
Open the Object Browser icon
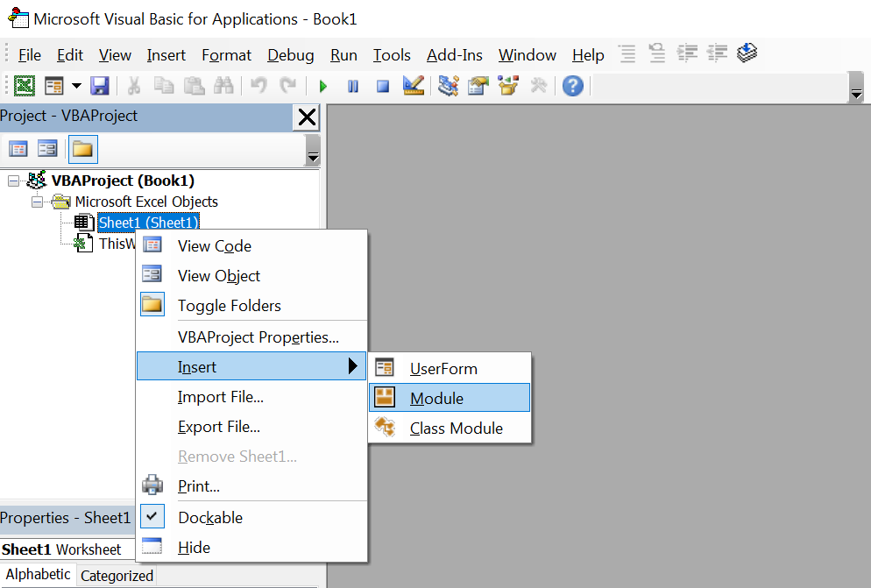tap(506, 86)
